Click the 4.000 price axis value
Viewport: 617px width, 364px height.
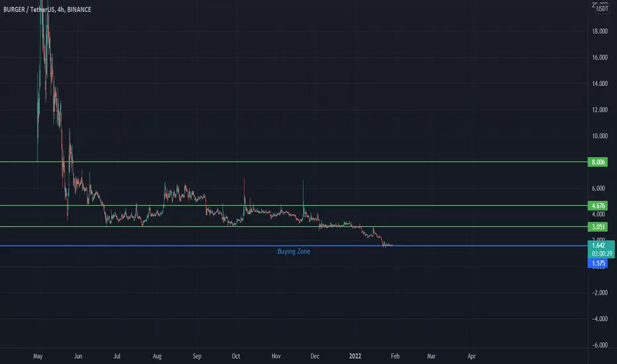pos(598,214)
